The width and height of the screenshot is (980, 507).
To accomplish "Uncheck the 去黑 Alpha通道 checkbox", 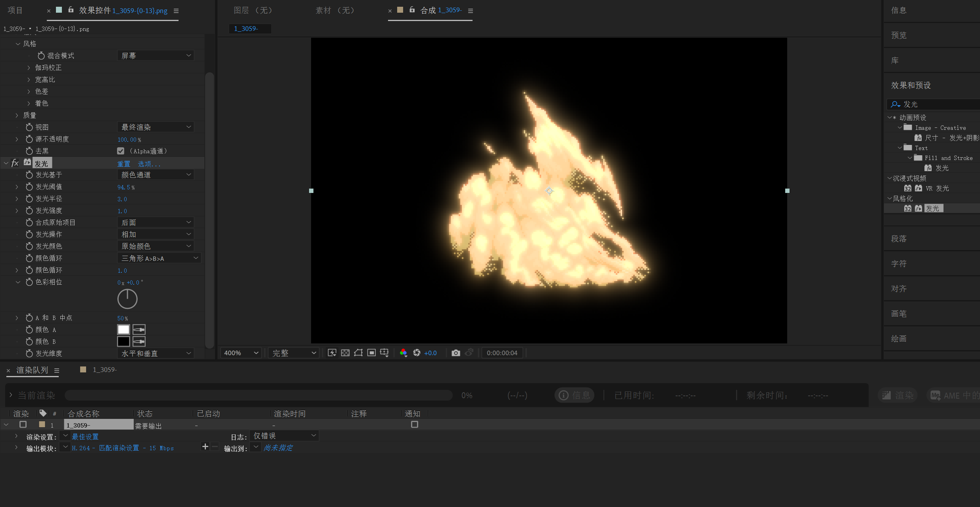I will [x=121, y=151].
